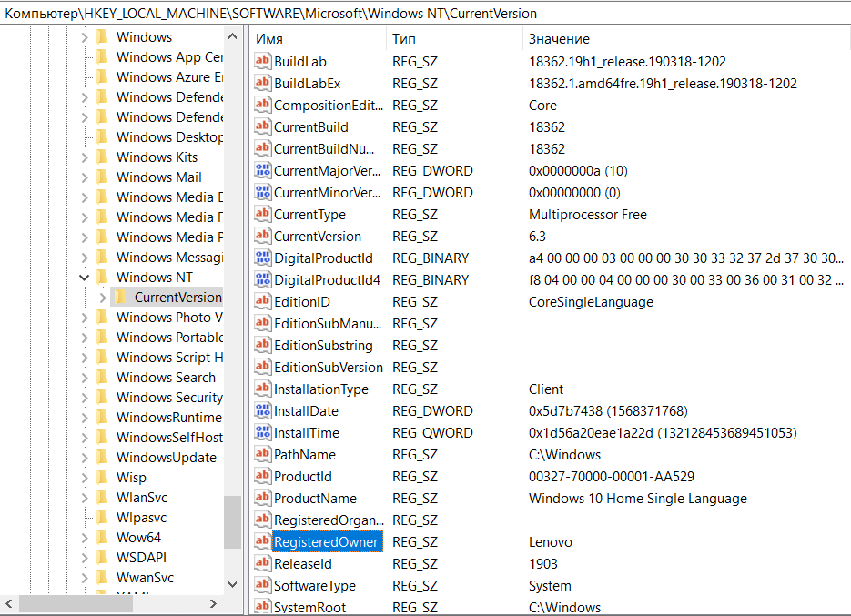Click the folder icon of WindowsUpdate

pos(102,457)
